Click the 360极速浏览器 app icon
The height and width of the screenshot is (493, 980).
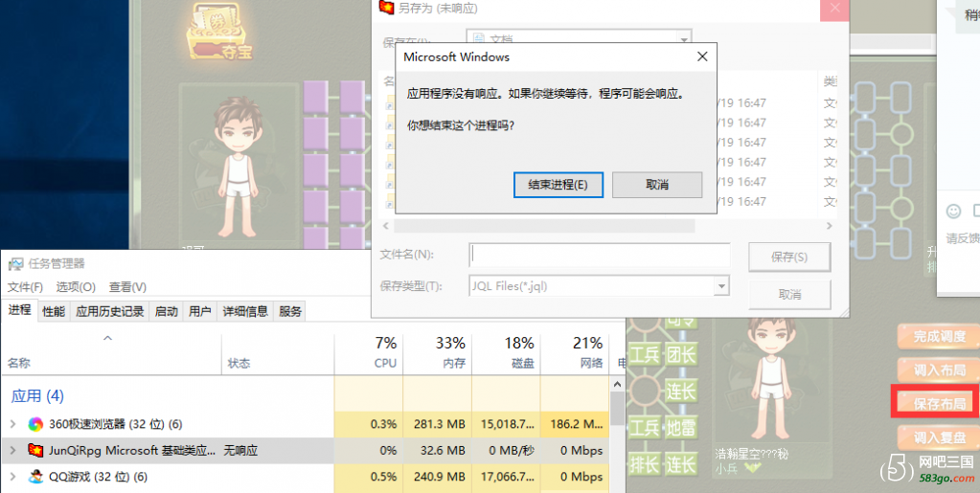[x=35, y=424]
